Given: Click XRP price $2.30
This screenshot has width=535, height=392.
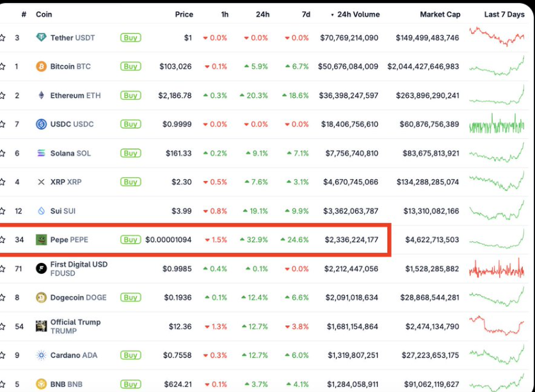Looking at the screenshot, I should [x=182, y=182].
